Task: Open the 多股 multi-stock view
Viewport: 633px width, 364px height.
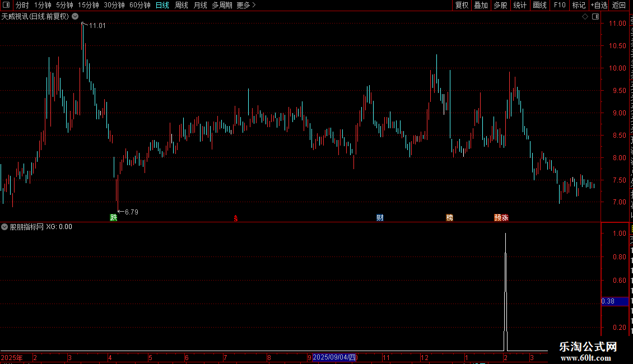Action: point(500,5)
